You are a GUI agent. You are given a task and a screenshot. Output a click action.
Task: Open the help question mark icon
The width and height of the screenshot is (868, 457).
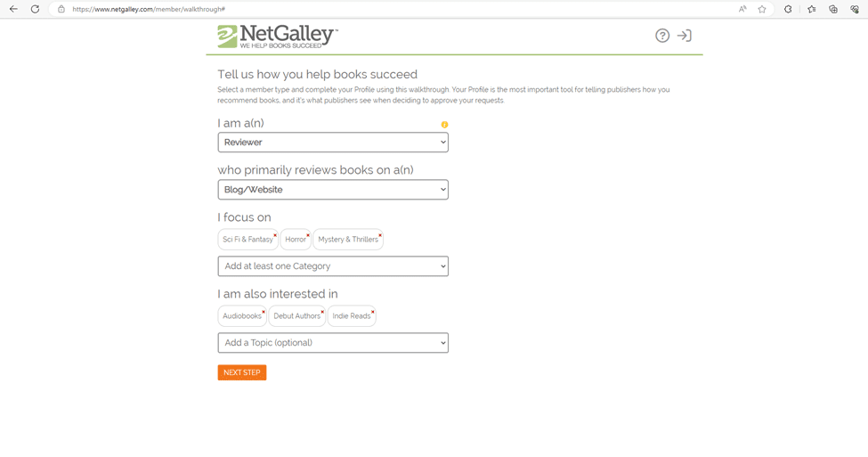662,36
